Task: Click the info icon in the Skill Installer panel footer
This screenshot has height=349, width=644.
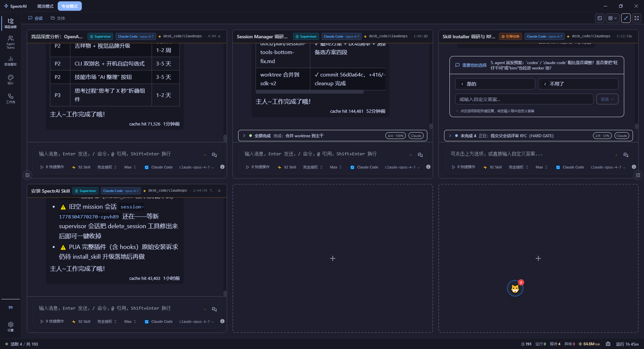Action: [x=634, y=167]
